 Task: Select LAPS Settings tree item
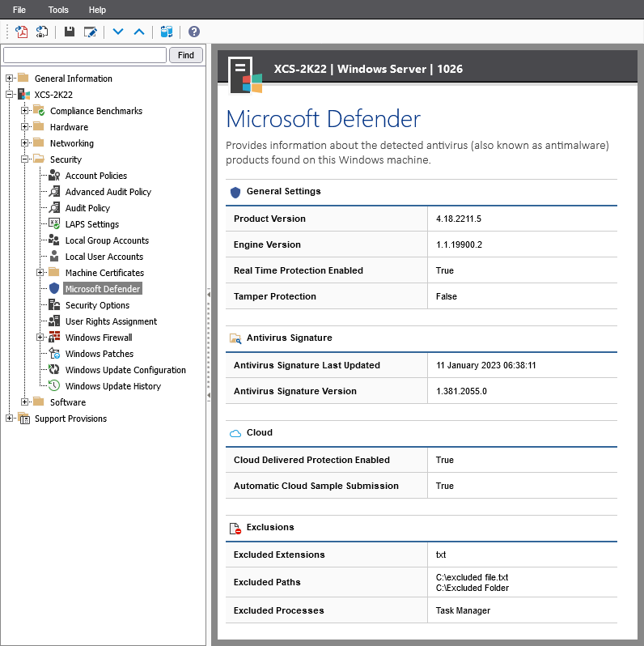(92, 224)
